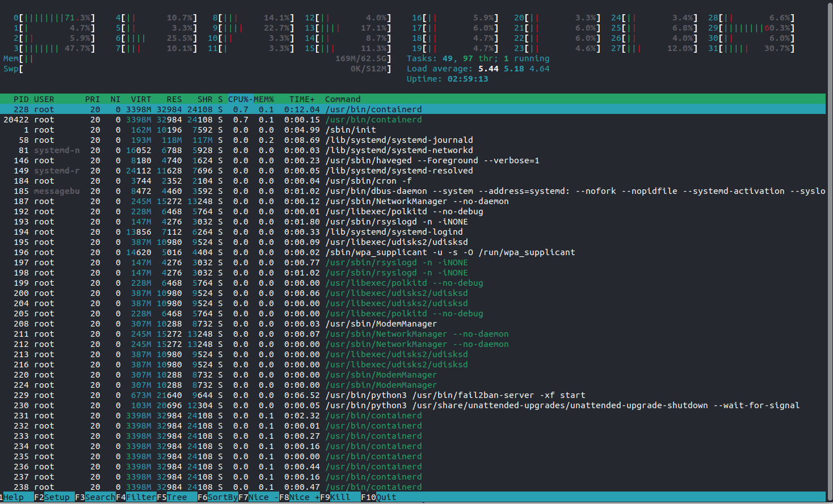Sort by the PID column header
The image size is (833, 504).
[21, 99]
